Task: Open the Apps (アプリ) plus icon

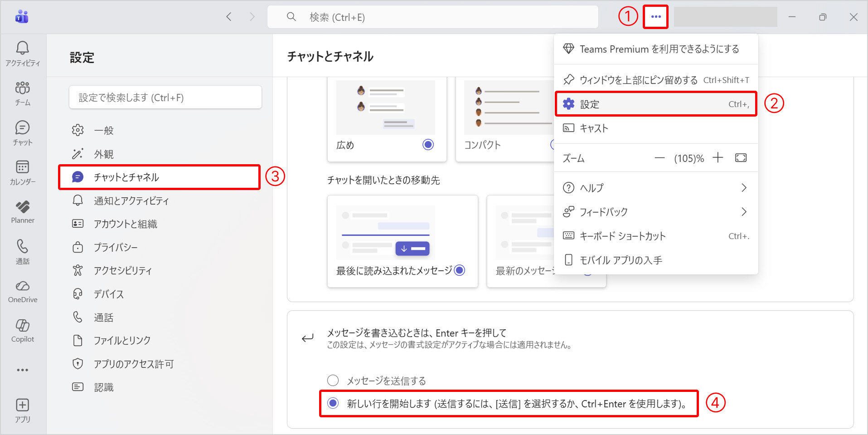Action: (22, 410)
